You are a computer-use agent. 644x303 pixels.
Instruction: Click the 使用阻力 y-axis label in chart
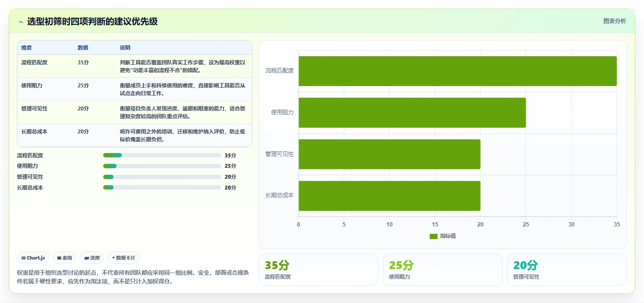[x=282, y=112]
